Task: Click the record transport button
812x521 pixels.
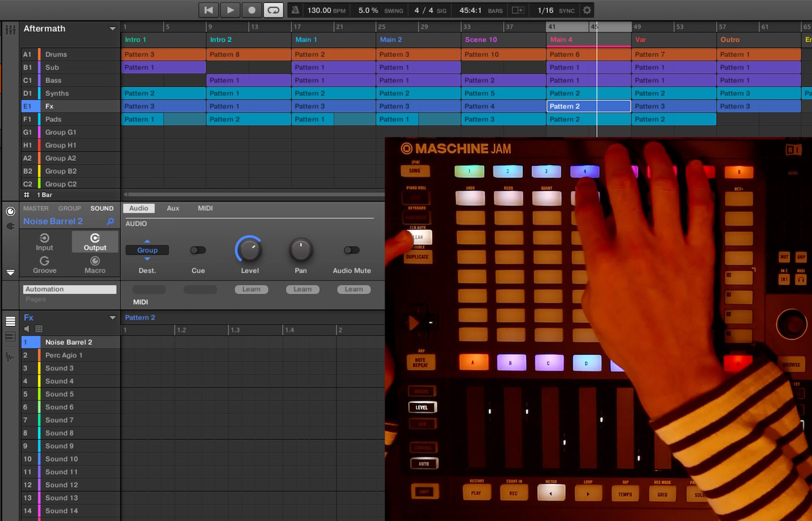Action: coord(252,10)
